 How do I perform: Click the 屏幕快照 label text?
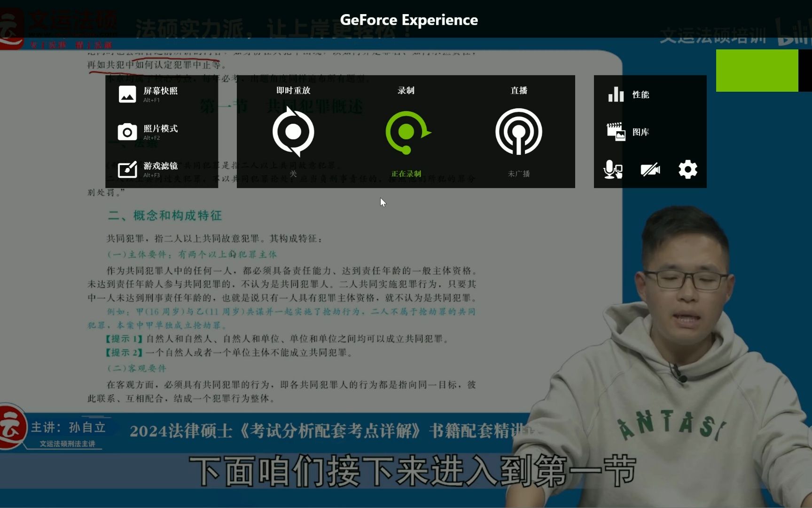coord(161,91)
